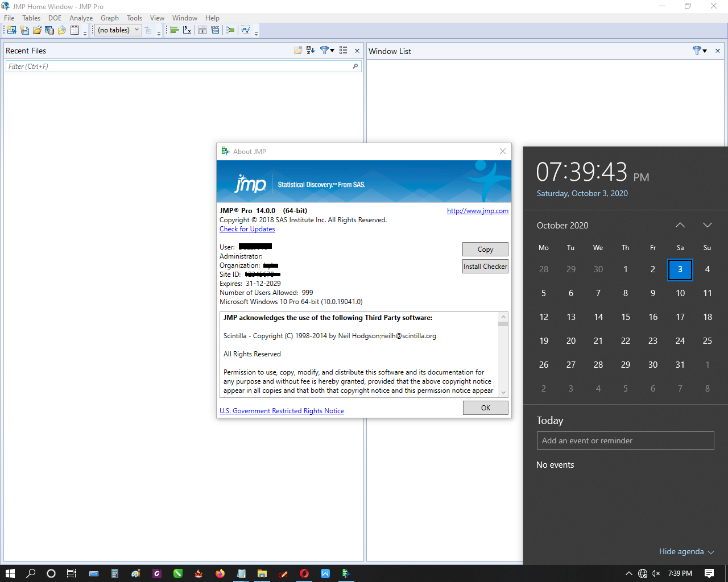Viewport: 728px width, 582px height.
Task: Open the Analyze menu
Action: (x=81, y=18)
